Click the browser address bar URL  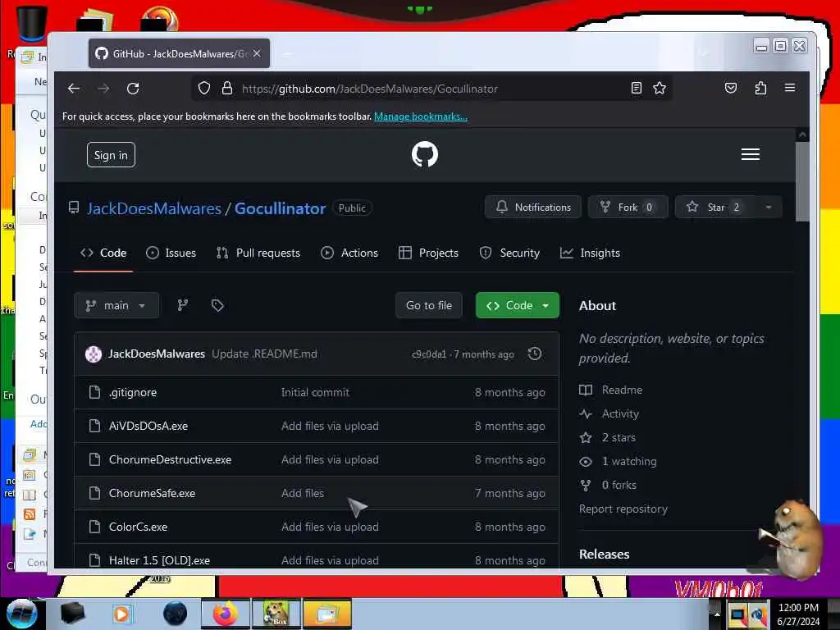pyautogui.click(x=370, y=89)
